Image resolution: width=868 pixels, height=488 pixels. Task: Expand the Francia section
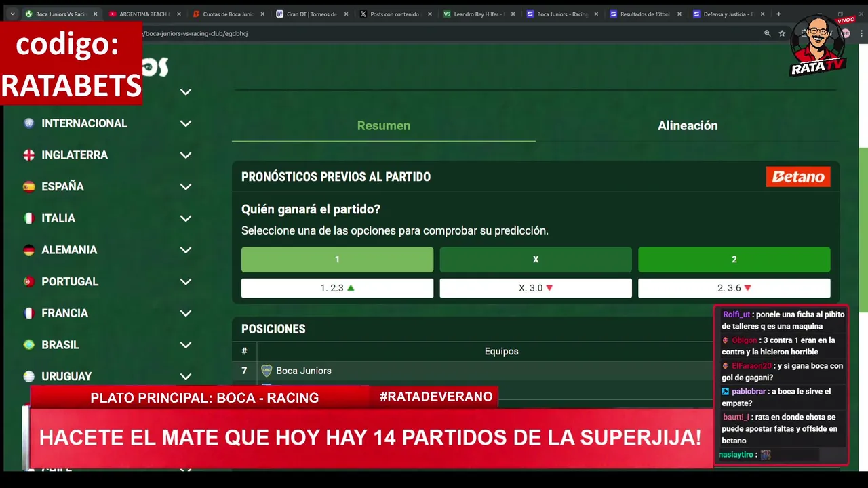coord(186,313)
